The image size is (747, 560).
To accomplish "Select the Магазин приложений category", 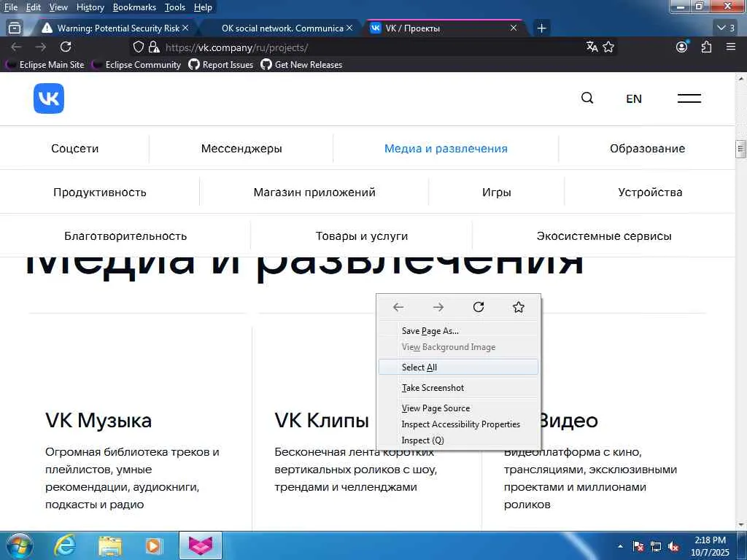I will [x=314, y=192].
